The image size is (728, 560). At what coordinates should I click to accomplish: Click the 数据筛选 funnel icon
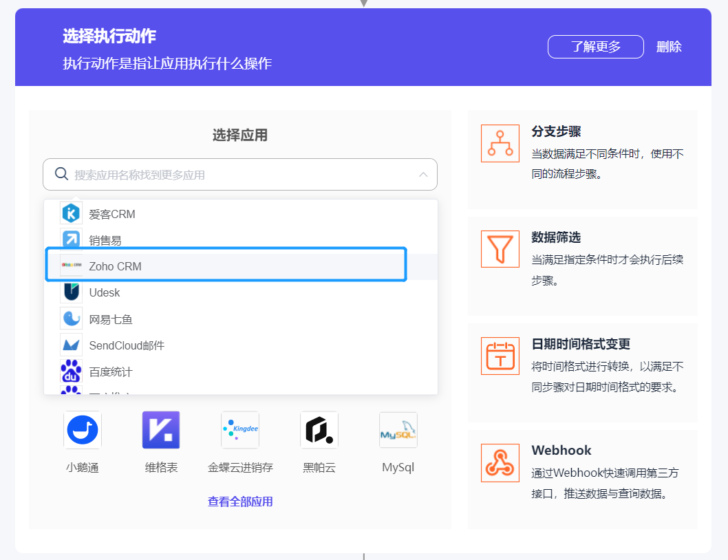pos(500,249)
